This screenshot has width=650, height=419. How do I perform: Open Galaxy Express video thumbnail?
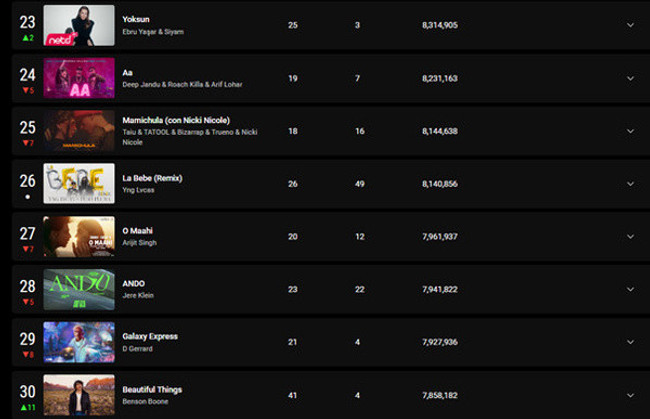(79, 342)
